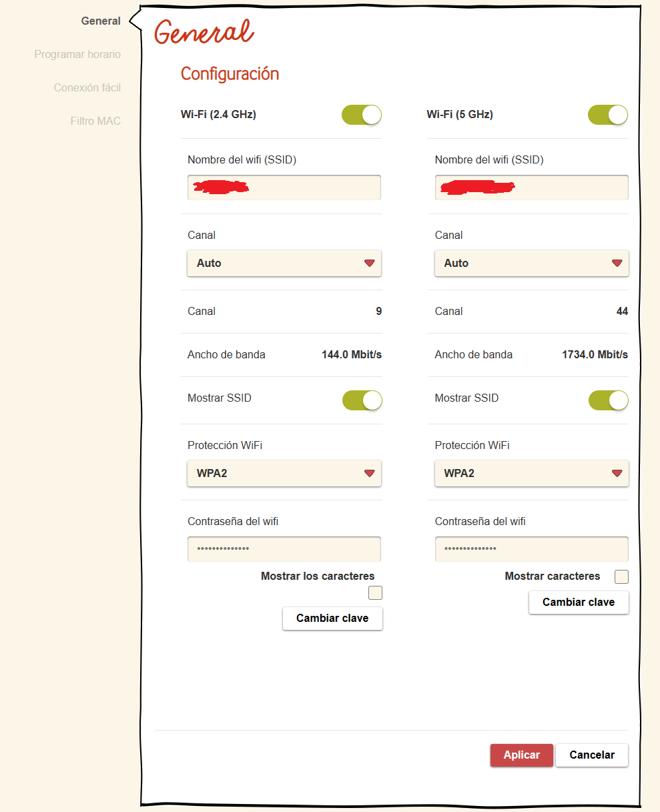The height and width of the screenshot is (812, 660).
Task: Disable the Wi-Fi 5 GHz switch
Action: coord(608,115)
